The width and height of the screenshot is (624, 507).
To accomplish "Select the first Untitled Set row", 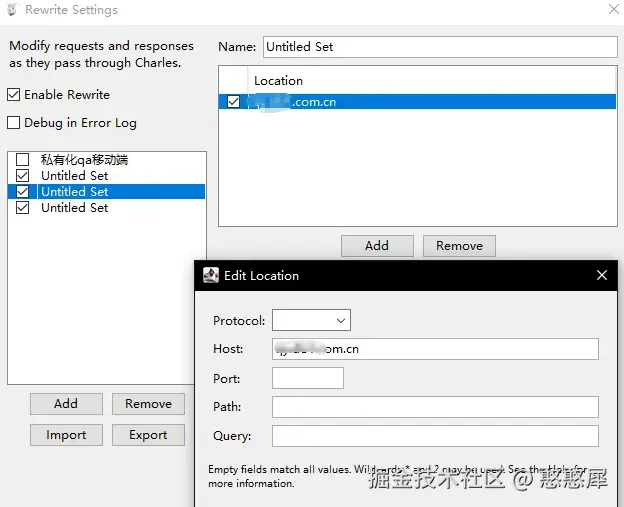I will tap(107, 176).
